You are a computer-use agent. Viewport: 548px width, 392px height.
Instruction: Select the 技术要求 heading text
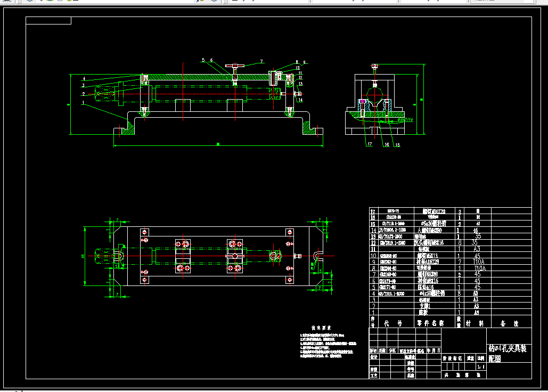point(321,328)
